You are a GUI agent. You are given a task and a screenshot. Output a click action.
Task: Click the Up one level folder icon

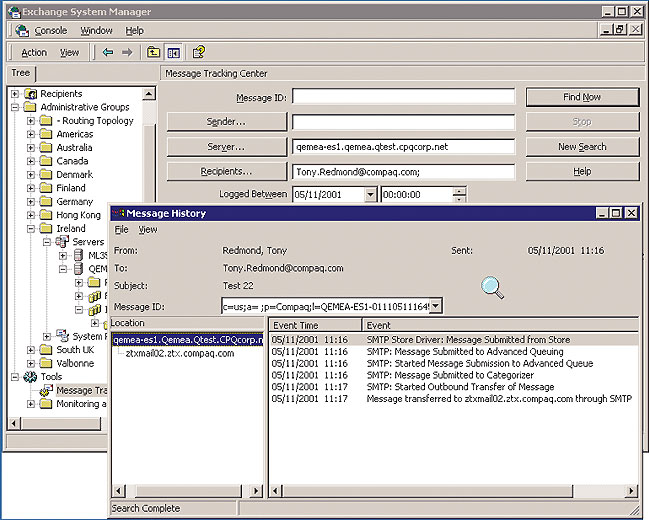coord(153,53)
